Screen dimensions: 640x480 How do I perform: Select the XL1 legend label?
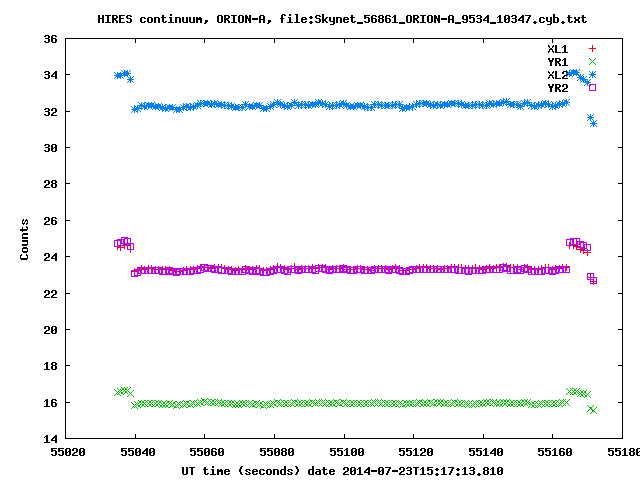pyautogui.click(x=557, y=48)
